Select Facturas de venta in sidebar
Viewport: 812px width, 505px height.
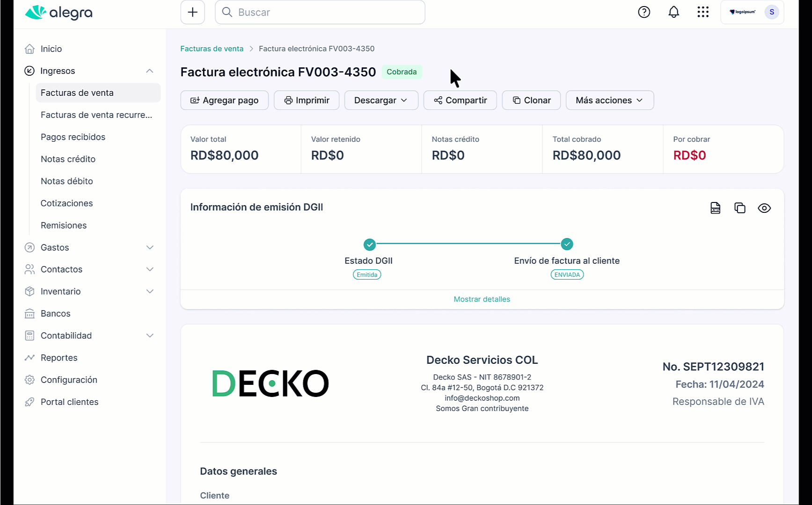pyautogui.click(x=98, y=93)
